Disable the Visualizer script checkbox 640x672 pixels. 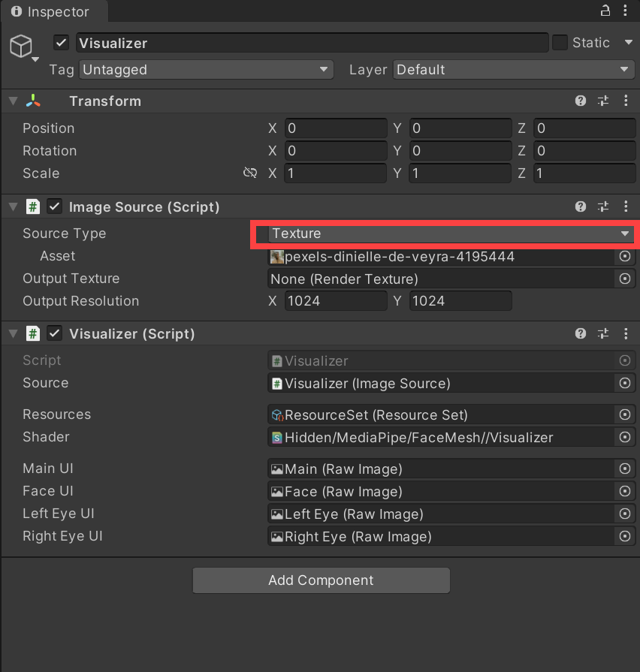54,333
